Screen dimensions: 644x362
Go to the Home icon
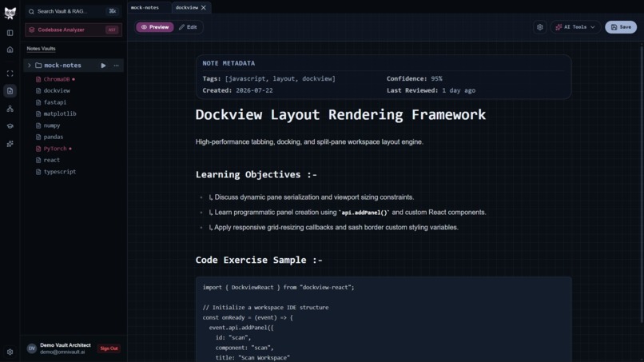pyautogui.click(x=10, y=50)
